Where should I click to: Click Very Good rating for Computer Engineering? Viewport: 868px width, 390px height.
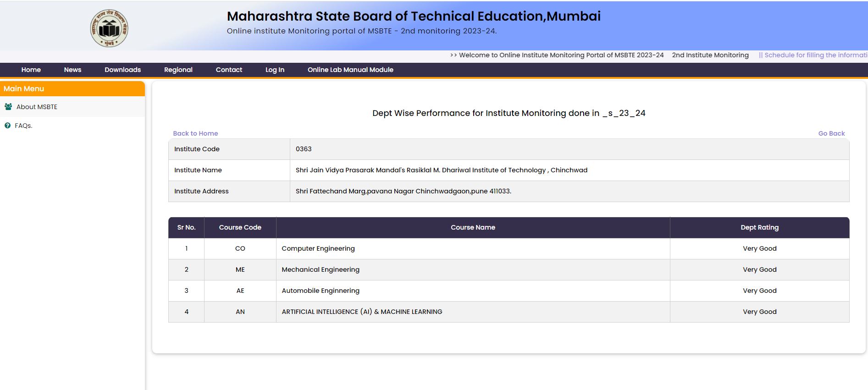pos(760,248)
